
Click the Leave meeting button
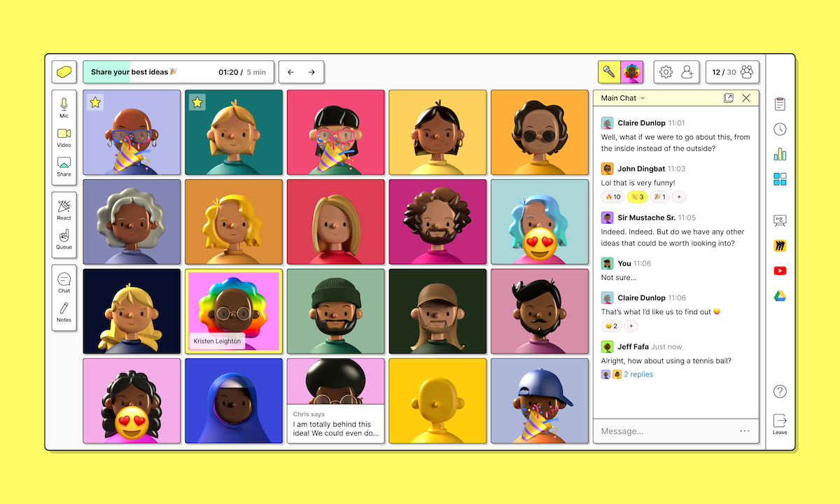(780, 423)
